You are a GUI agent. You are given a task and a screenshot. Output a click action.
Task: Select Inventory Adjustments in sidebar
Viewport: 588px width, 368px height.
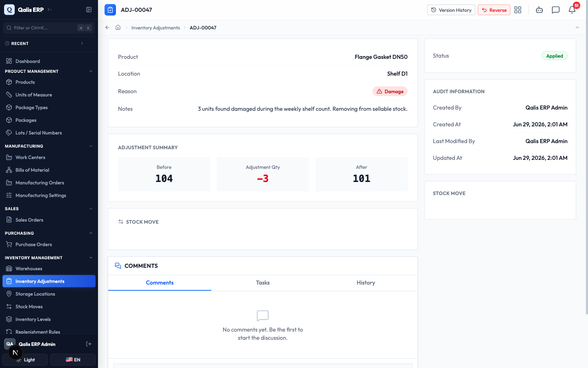click(x=49, y=281)
